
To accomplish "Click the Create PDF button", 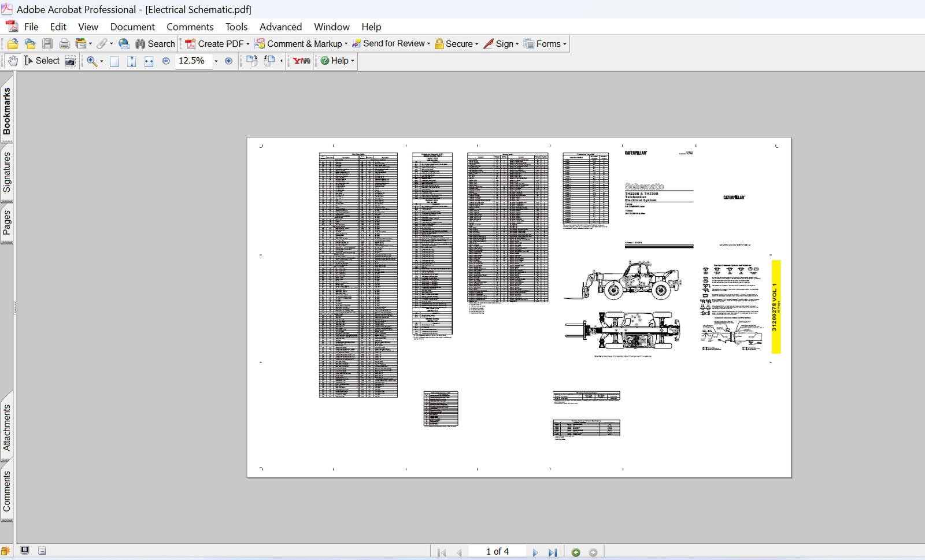I will coord(214,44).
